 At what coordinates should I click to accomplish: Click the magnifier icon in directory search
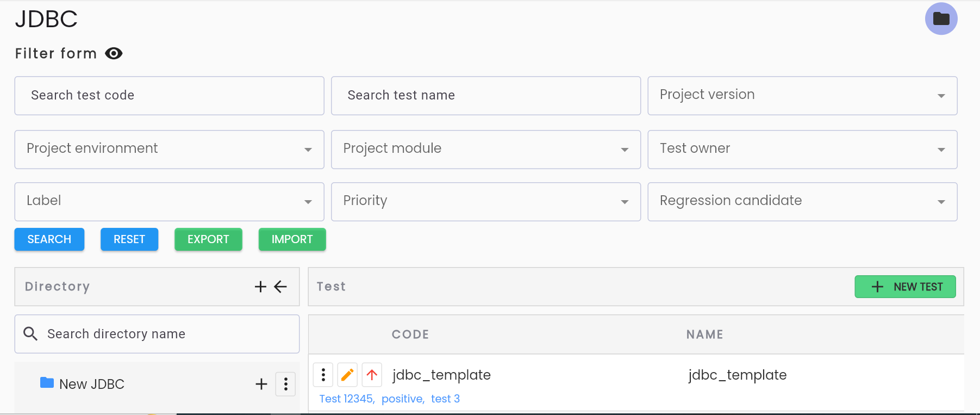[x=30, y=333]
